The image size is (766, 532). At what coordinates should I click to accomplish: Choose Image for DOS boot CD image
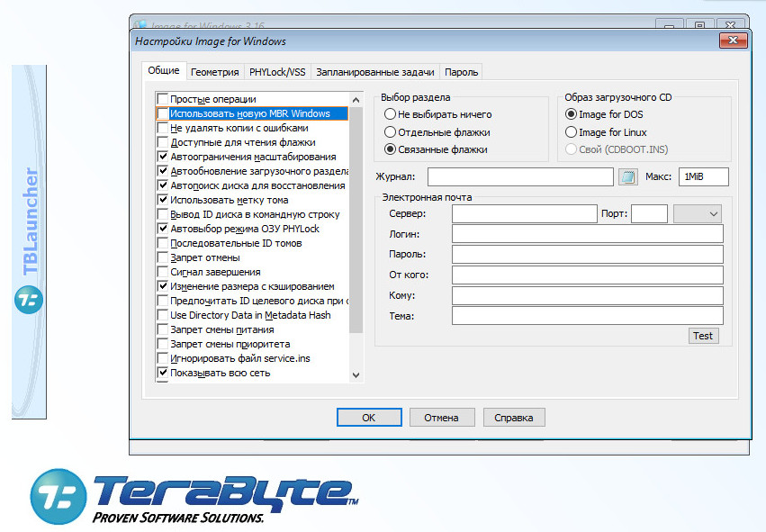[571, 114]
